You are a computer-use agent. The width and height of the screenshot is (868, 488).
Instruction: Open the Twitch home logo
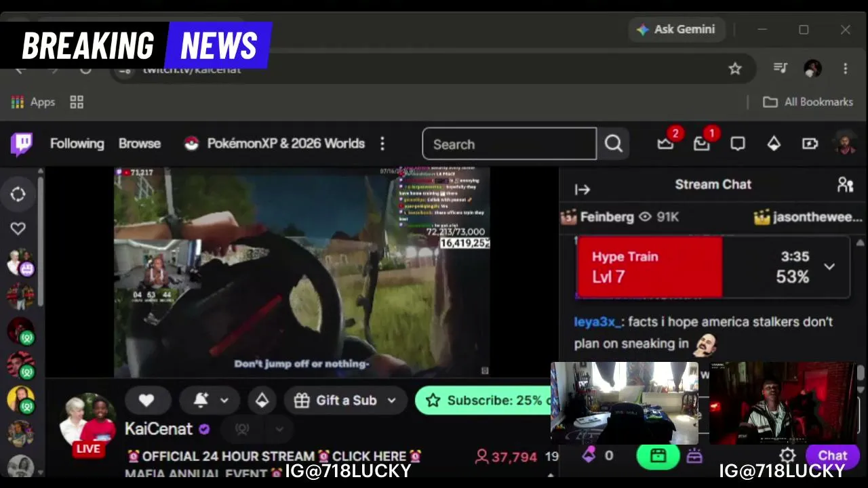tap(22, 144)
